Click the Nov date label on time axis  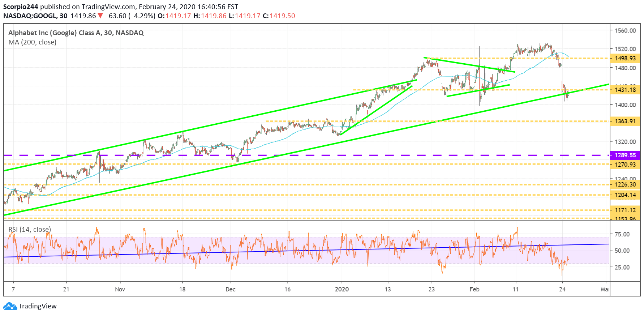coord(120,289)
